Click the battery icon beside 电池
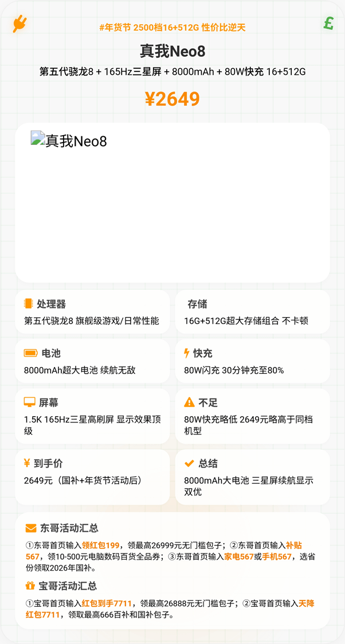The image size is (345, 644). tap(30, 353)
